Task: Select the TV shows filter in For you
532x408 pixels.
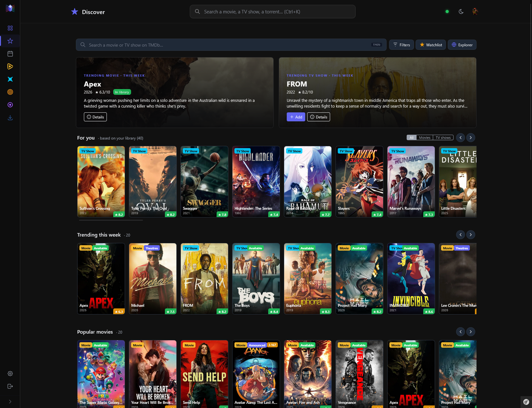Action: 443,138
